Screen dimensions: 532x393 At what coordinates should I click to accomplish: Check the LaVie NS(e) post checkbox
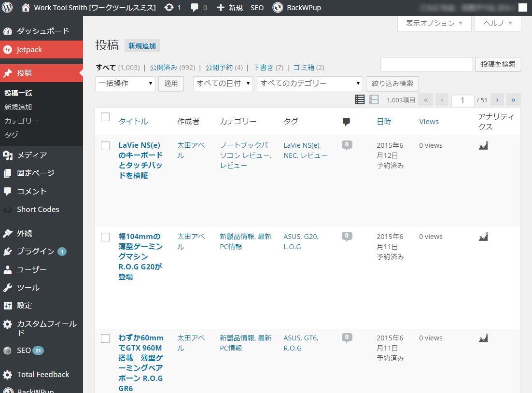[105, 146]
